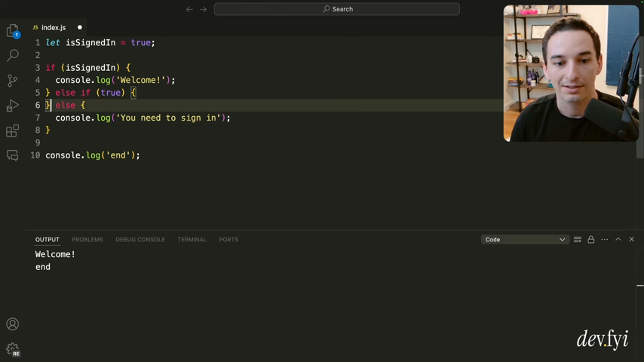The image size is (644, 362).
Task: Switch to the DEBUG CONSOLE tab
Action: tap(140, 240)
